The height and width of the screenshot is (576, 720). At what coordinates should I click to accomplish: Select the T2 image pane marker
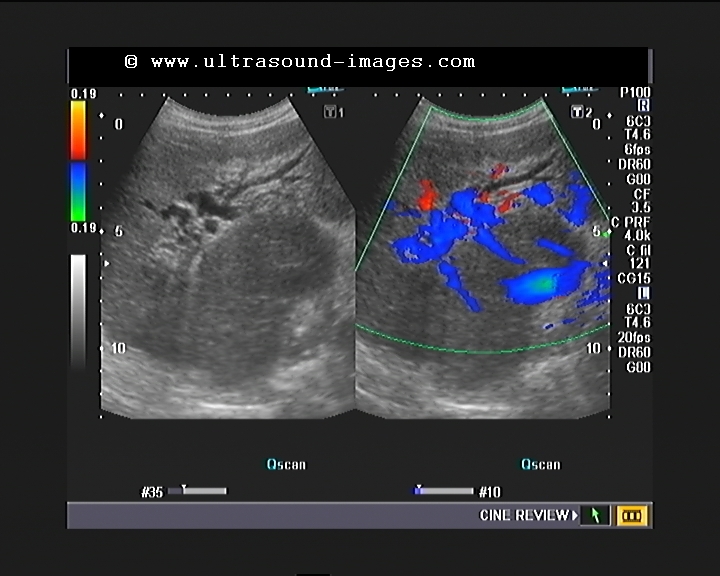pyautogui.click(x=581, y=112)
